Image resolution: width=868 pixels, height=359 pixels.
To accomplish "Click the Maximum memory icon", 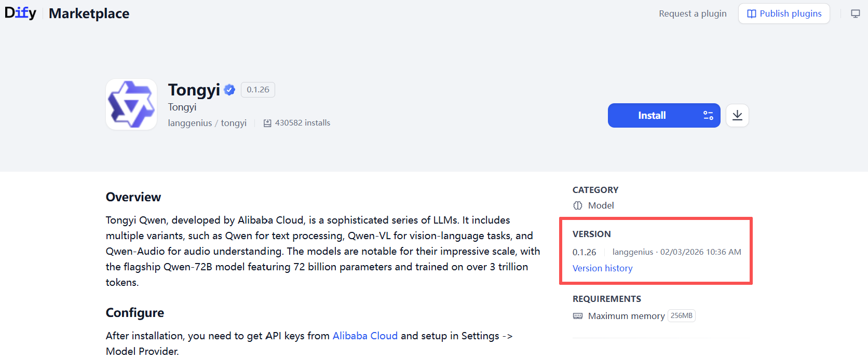I will point(578,316).
